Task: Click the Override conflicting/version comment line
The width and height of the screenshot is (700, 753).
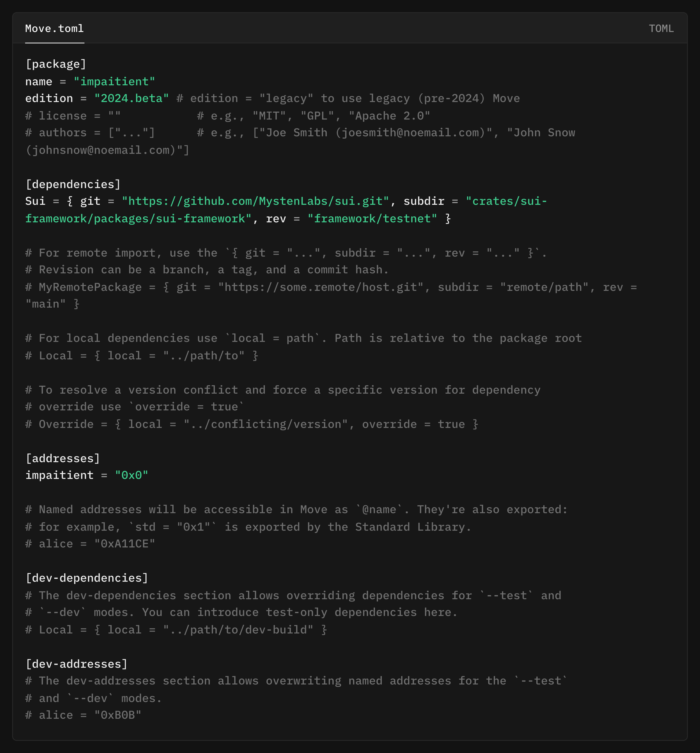Action: 251,424
